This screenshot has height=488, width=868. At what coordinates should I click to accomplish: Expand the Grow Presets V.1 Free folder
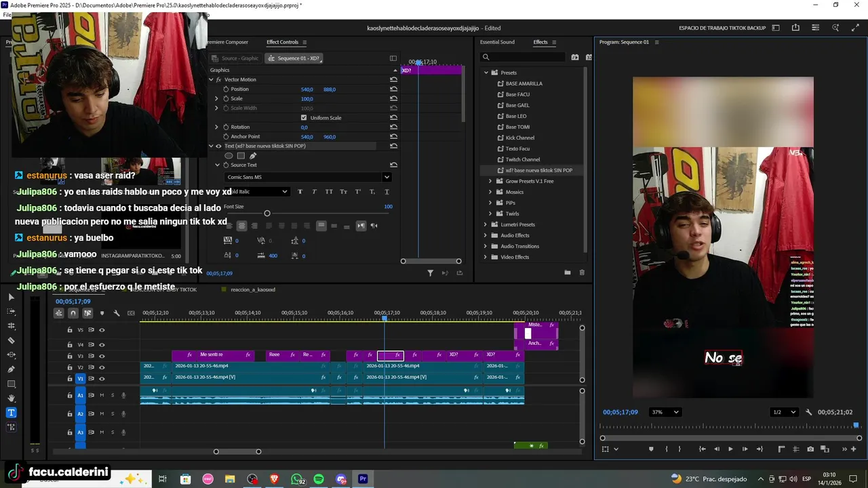pos(490,181)
